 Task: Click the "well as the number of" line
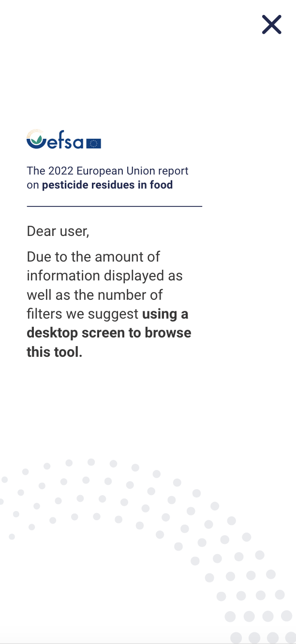[94, 295]
